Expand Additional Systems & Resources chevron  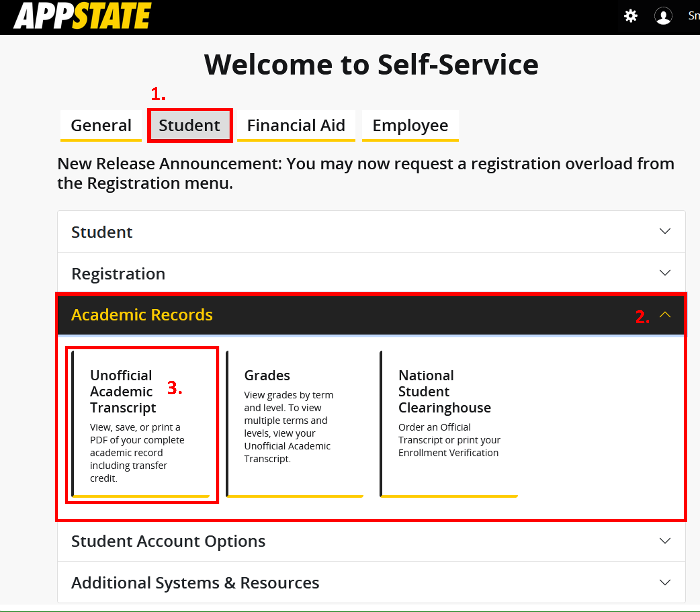click(x=665, y=583)
